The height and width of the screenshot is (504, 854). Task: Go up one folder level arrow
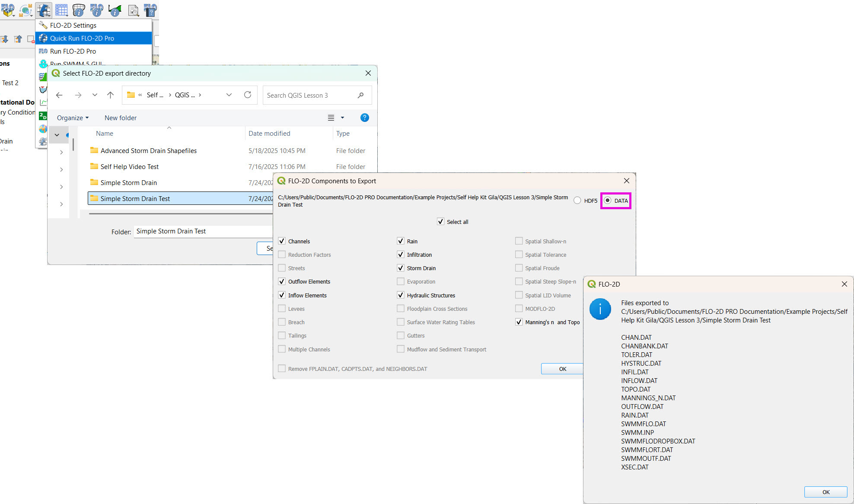(x=110, y=95)
